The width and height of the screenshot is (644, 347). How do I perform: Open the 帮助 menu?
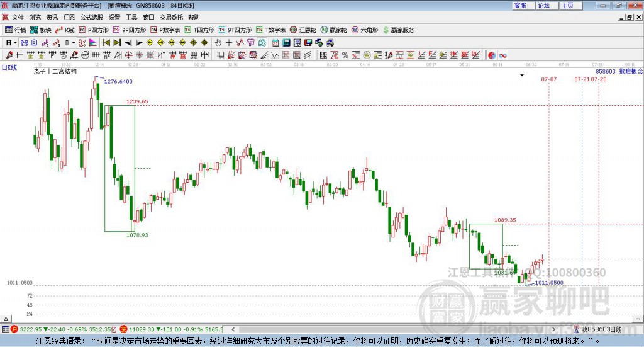pos(194,17)
